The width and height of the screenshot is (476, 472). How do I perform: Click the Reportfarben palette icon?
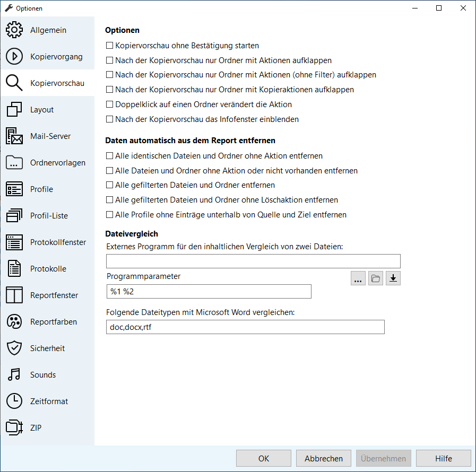[14, 322]
